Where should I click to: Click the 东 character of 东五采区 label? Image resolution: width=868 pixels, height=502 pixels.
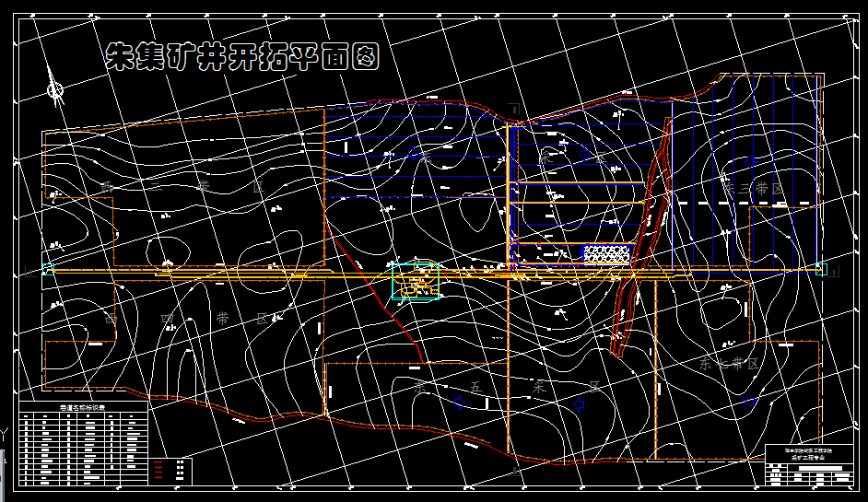[421, 387]
